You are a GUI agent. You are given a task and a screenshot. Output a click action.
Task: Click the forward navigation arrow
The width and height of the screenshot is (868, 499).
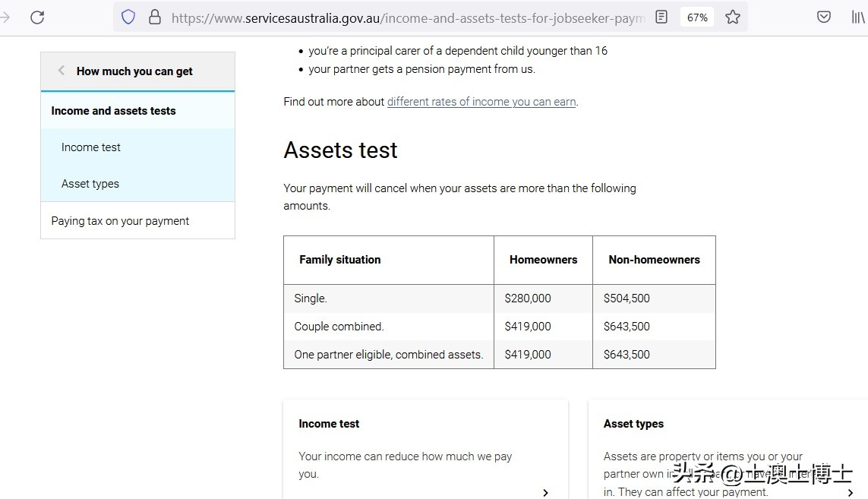(5, 17)
